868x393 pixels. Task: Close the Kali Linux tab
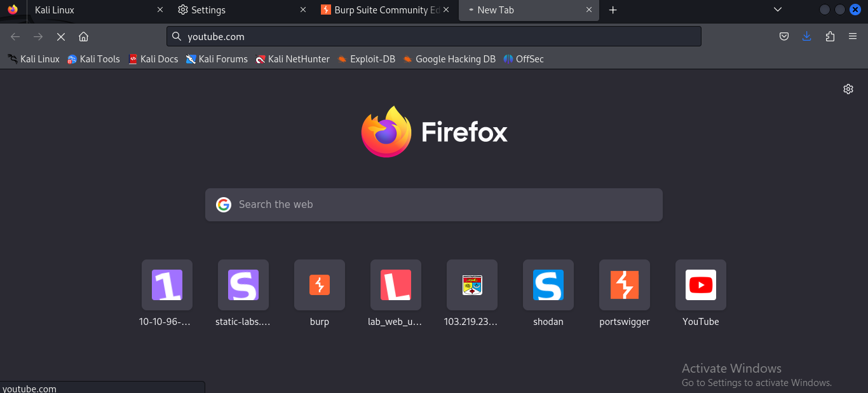(160, 10)
